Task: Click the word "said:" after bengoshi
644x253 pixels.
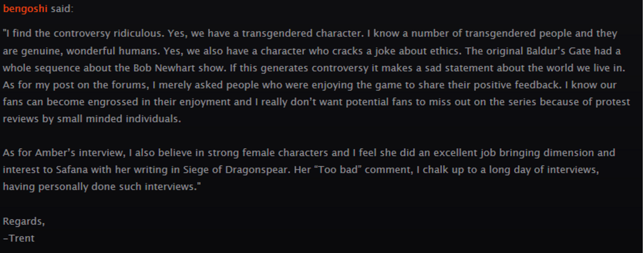Action: click(62, 9)
